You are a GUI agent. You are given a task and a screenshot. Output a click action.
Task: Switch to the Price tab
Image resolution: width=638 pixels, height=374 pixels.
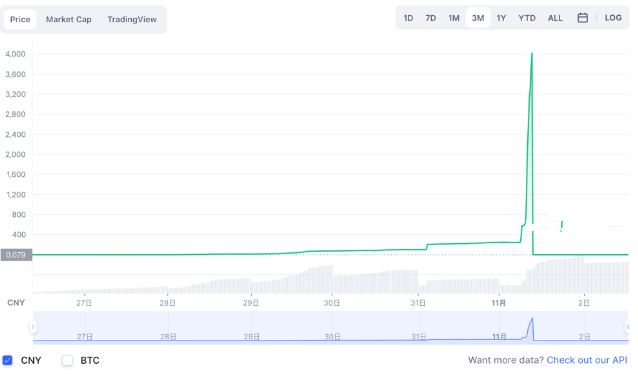[20, 19]
